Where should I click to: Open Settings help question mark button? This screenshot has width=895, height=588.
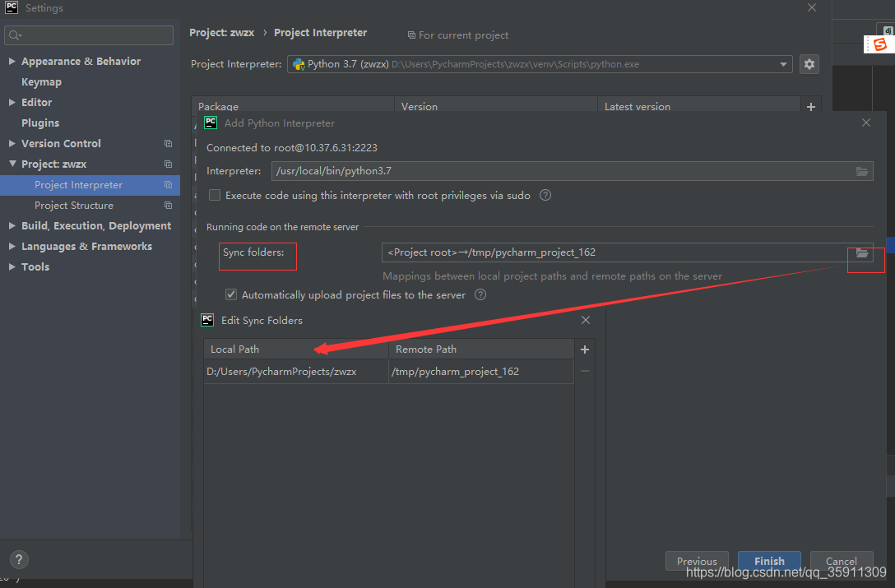click(x=19, y=559)
